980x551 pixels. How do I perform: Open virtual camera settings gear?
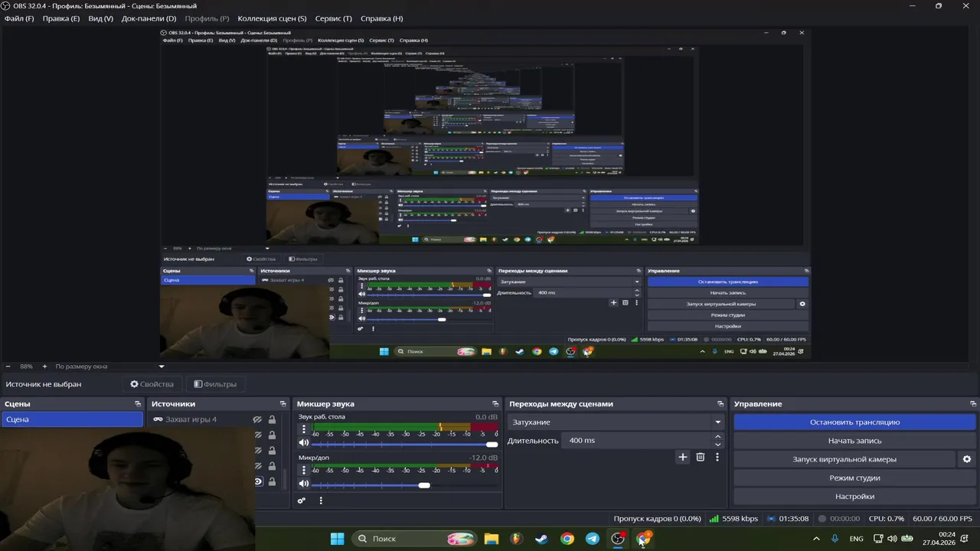click(967, 459)
